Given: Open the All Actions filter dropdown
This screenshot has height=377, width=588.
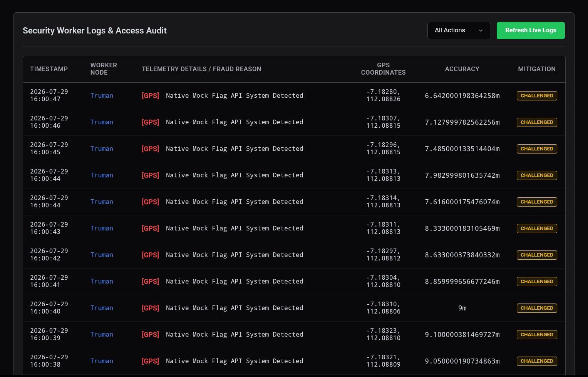Looking at the screenshot, I should pyautogui.click(x=459, y=30).
